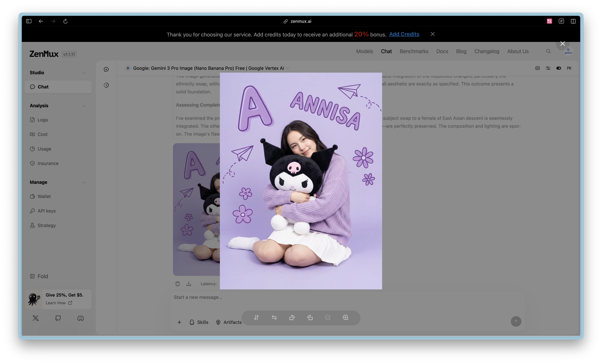Open the Benchmarks nav tab
The width and height of the screenshot is (602, 364).
(414, 51)
